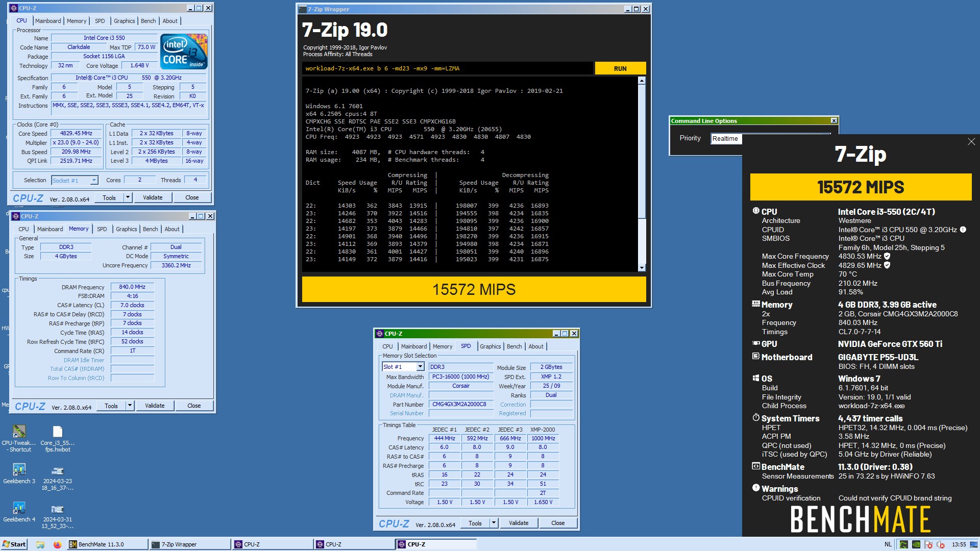Click the 7-Zip output scrollbar up arrow
980x551 pixels.
(642, 81)
